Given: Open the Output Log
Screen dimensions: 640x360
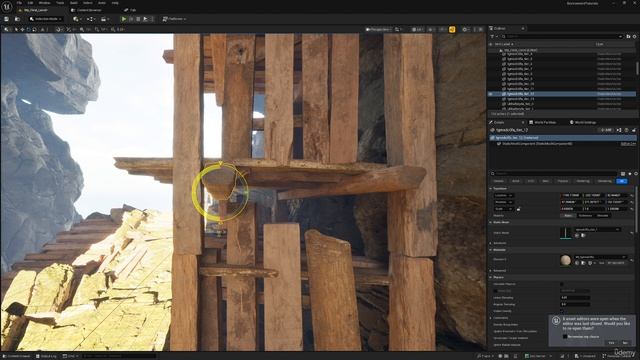Looking at the screenshot, I should pos(46,356).
